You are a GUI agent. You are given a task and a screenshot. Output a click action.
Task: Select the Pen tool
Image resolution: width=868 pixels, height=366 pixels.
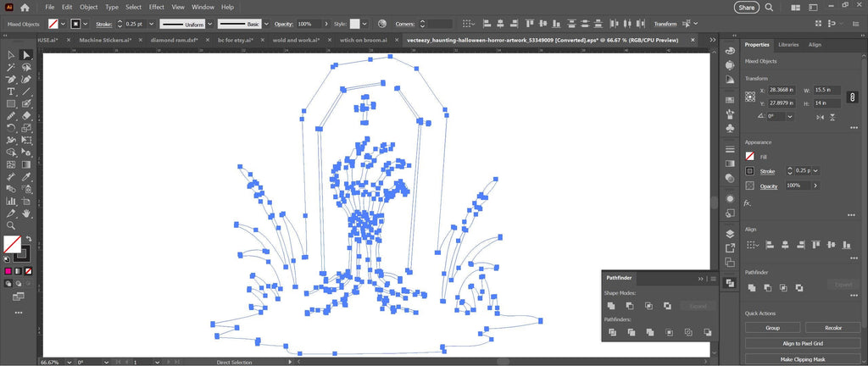pos(10,79)
